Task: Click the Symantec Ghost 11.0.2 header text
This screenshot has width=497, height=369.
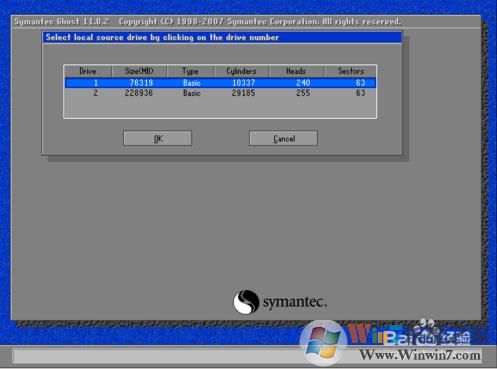Action: point(61,21)
